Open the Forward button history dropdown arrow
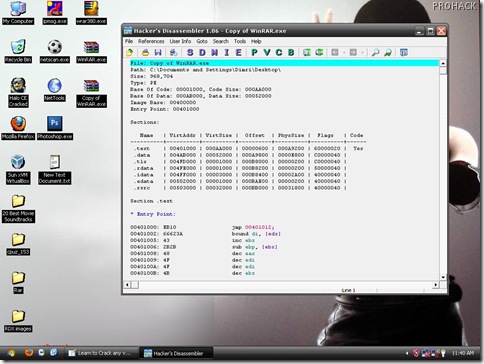This screenshot has width=484, height=364. 362,52
